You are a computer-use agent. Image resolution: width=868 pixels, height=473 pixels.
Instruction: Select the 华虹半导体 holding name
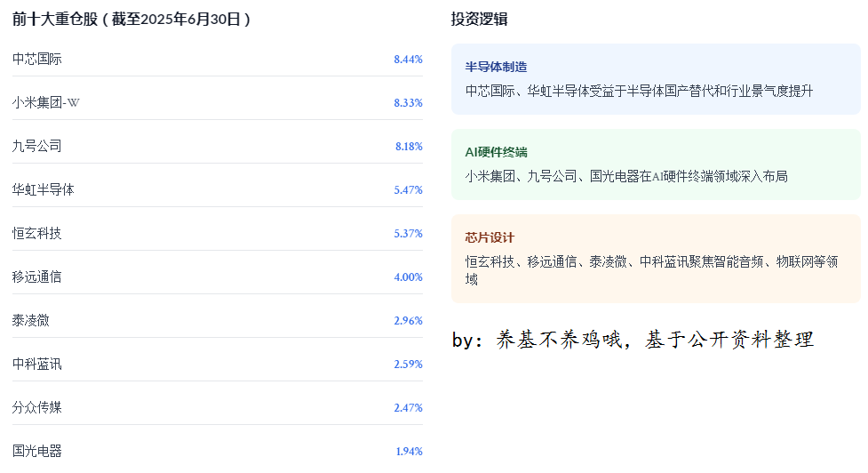point(44,190)
